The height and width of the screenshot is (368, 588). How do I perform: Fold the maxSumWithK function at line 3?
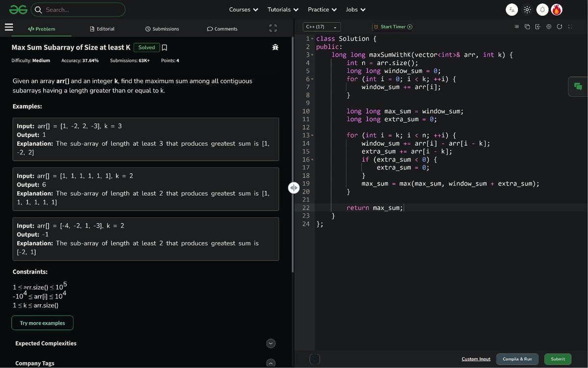click(312, 55)
